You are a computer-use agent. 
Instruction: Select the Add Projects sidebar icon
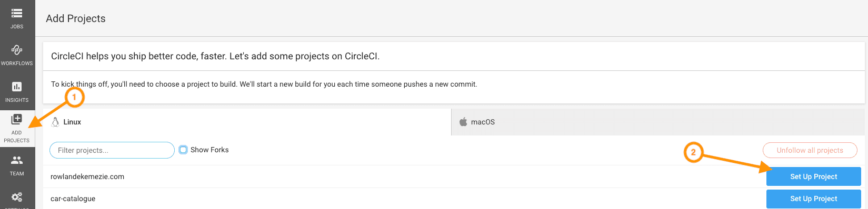click(17, 119)
